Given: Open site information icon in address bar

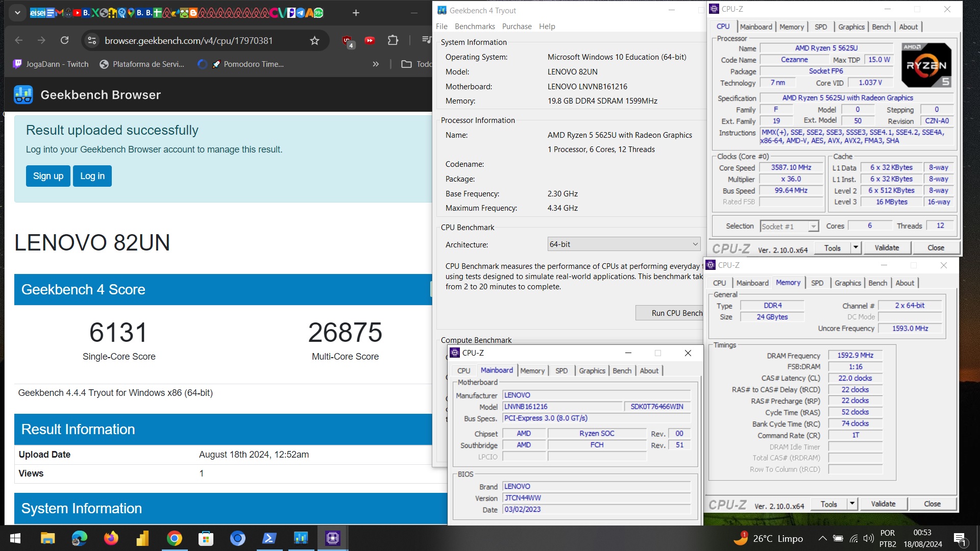Looking at the screenshot, I should point(92,40).
